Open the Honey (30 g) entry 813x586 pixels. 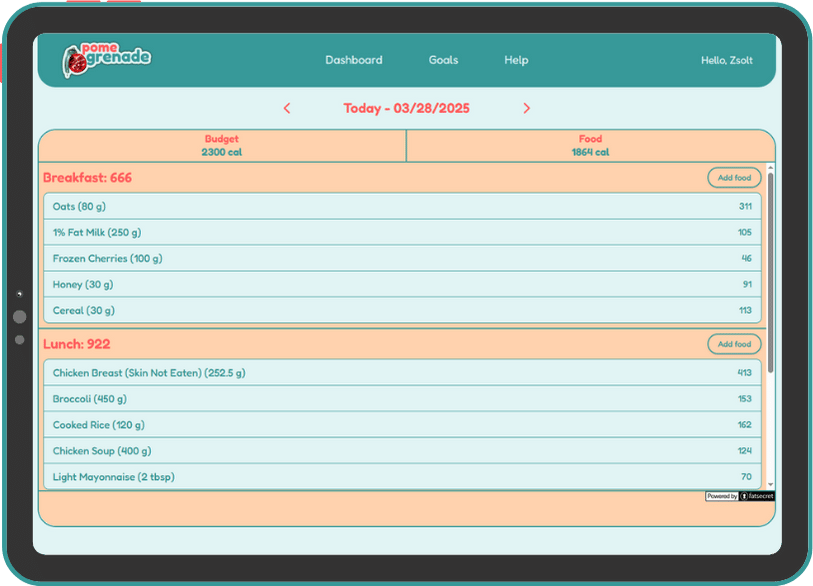(402, 284)
